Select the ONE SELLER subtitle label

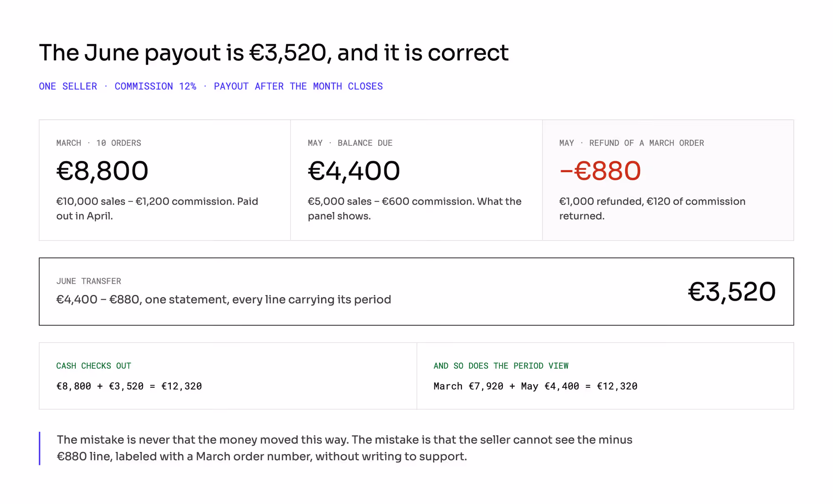[68, 86]
